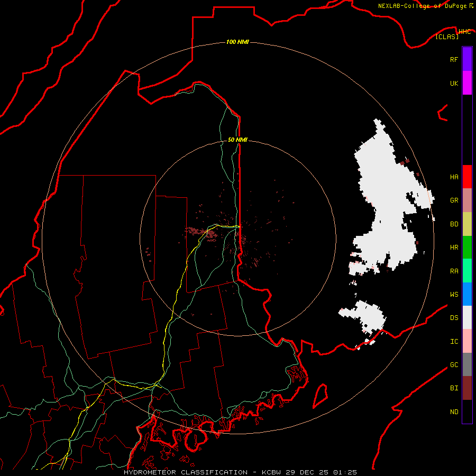Click the UK legend label

click(x=454, y=83)
